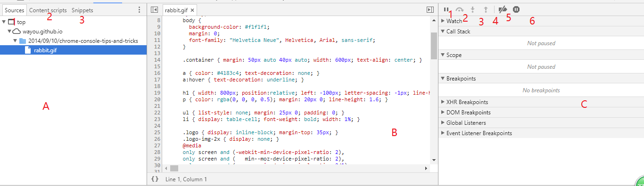Click the Line 1, Column 1 status text

pos(186,179)
